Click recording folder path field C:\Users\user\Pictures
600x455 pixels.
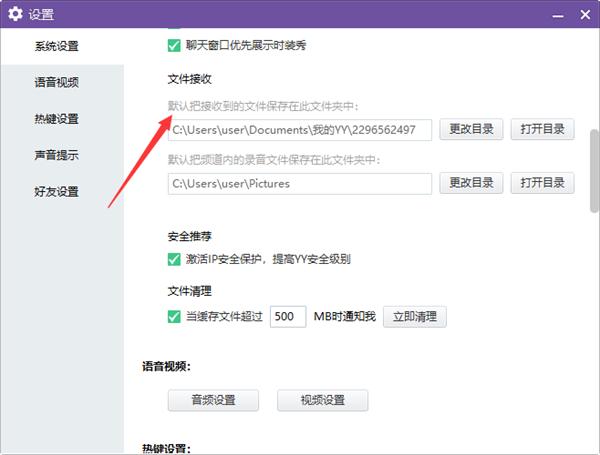click(x=300, y=184)
